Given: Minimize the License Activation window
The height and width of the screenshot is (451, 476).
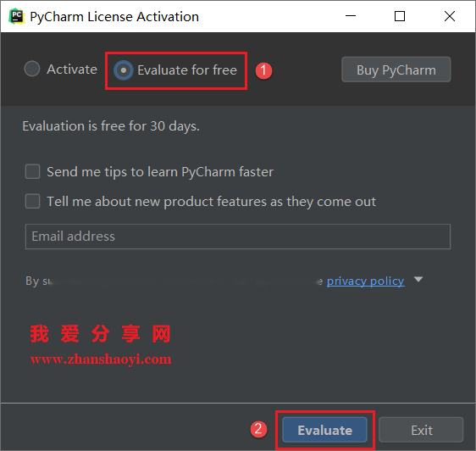Looking at the screenshot, I should pyautogui.click(x=351, y=16).
